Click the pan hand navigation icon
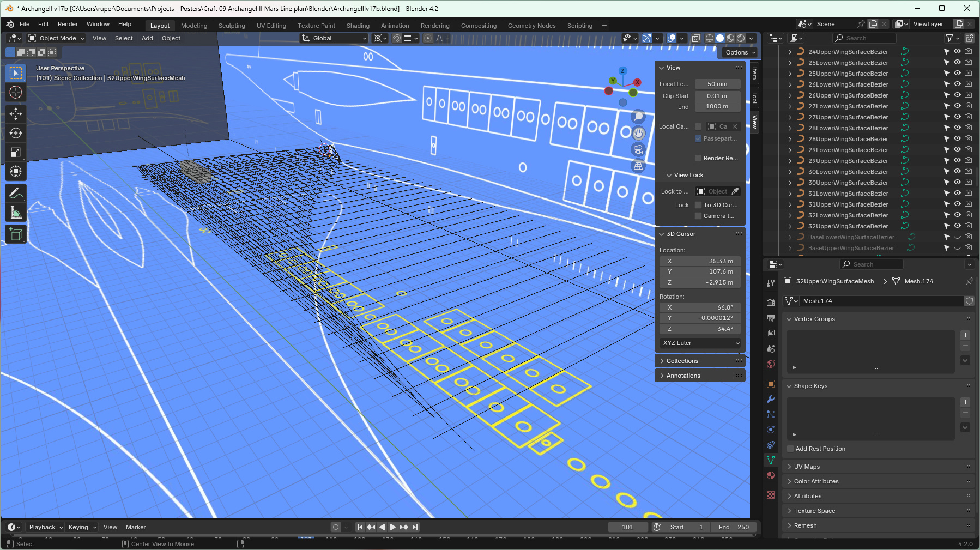980x550 pixels. point(638,133)
